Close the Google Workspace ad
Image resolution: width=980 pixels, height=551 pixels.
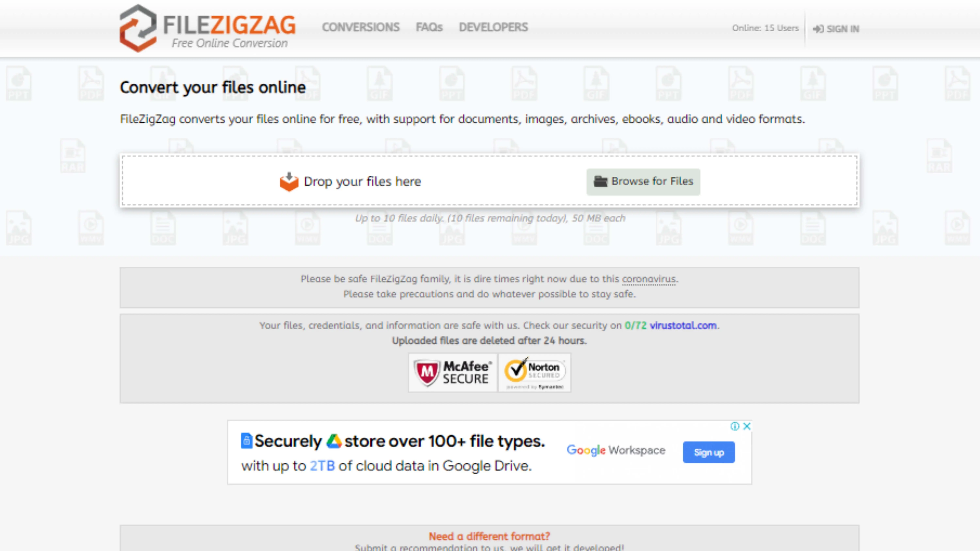point(747,426)
